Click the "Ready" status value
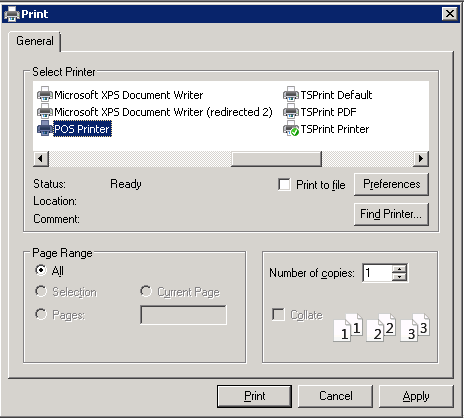Viewport: 464px width, 418px height. tap(126, 184)
